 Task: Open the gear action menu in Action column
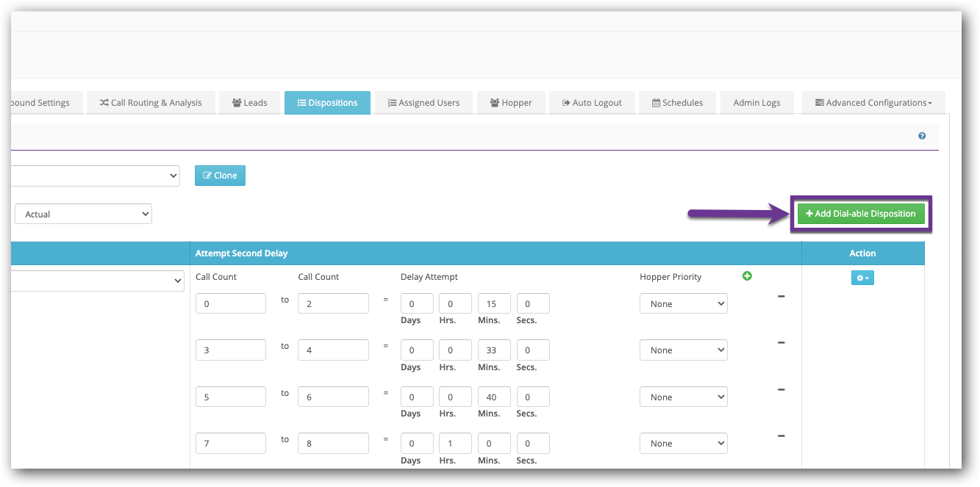(862, 278)
